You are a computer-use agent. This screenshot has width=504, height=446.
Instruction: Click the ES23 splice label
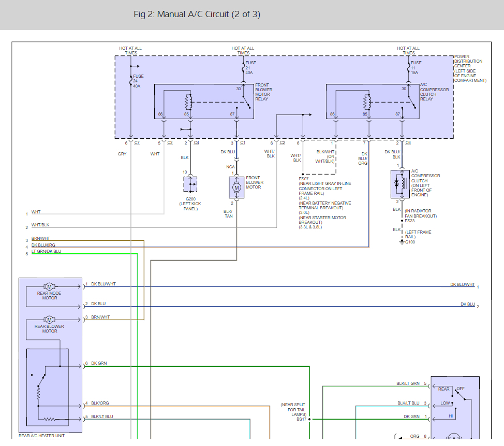409,221
